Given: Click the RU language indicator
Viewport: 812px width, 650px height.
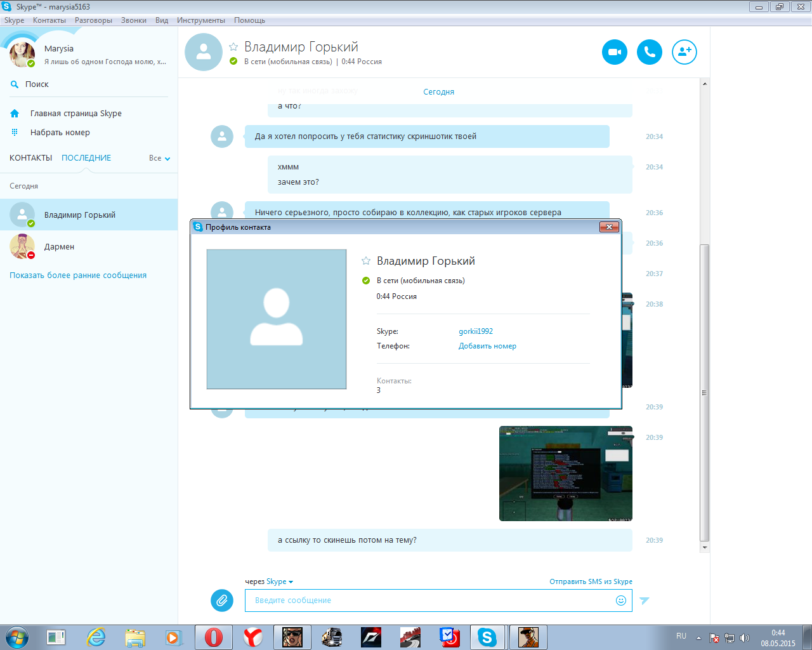Looking at the screenshot, I should coord(681,636).
